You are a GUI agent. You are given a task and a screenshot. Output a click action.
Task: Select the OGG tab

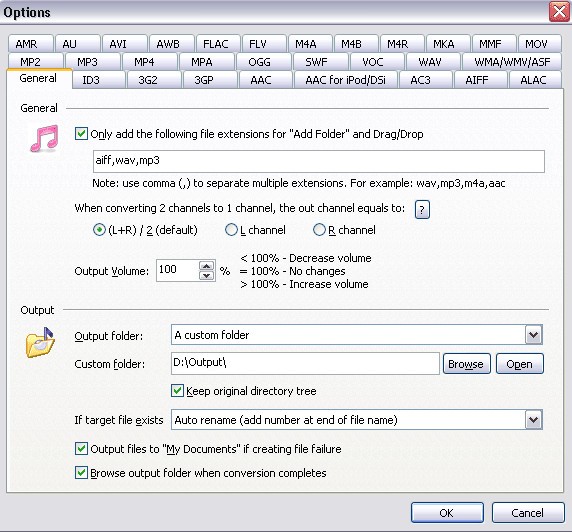264,62
